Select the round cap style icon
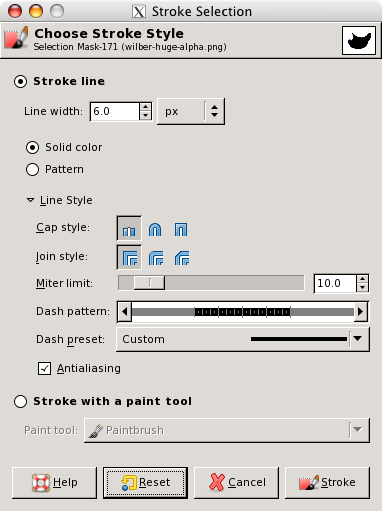The image size is (382, 511). point(155,229)
